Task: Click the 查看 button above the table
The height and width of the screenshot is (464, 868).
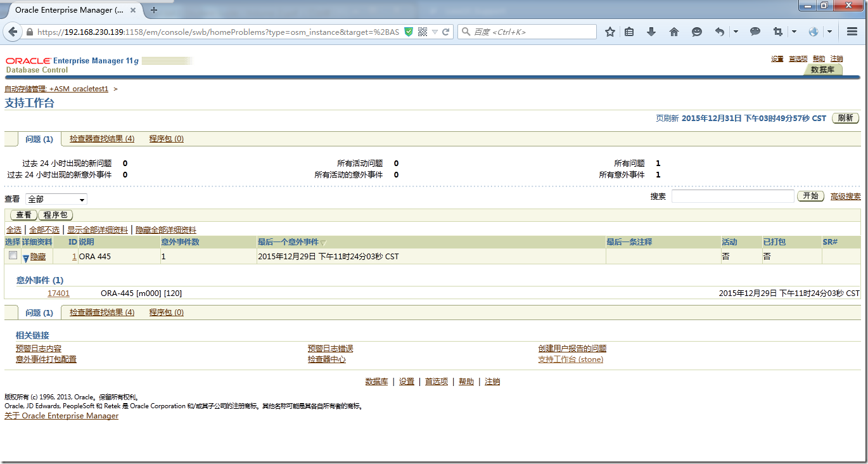Action: pos(23,216)
